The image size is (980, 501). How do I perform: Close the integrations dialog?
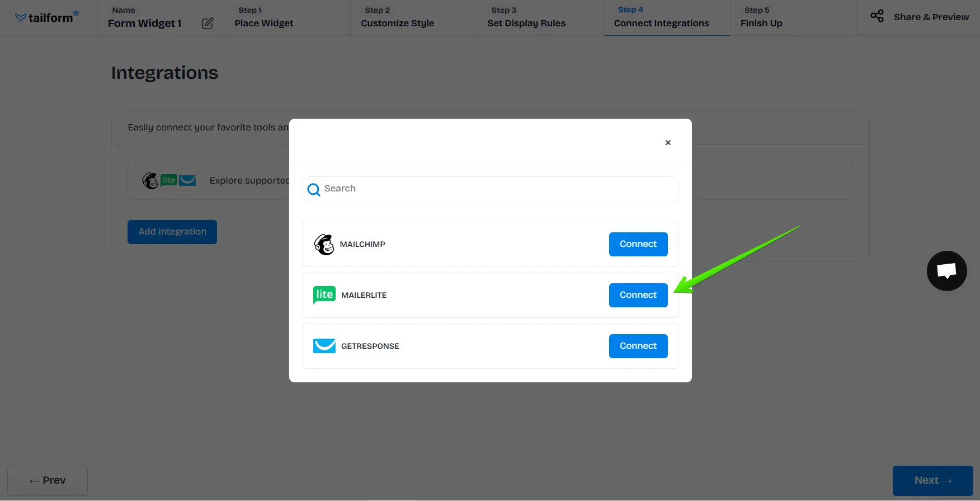(668, 143)
